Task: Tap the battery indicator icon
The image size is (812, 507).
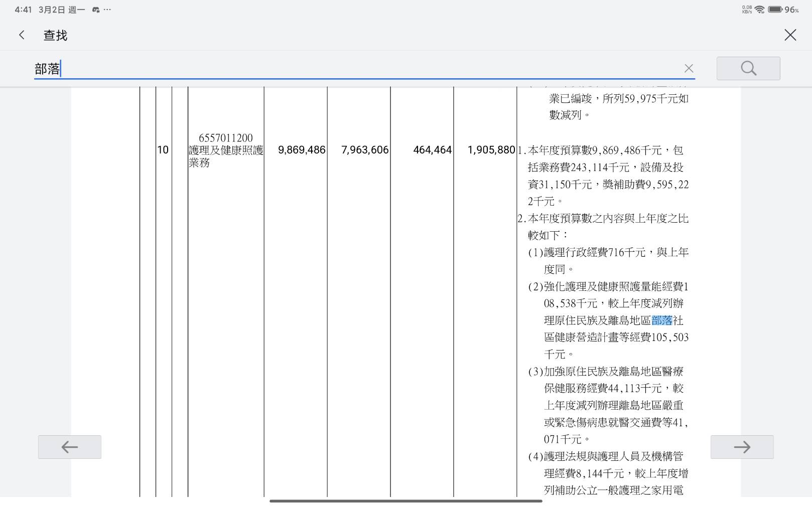Action: click(x=775, y=10)
